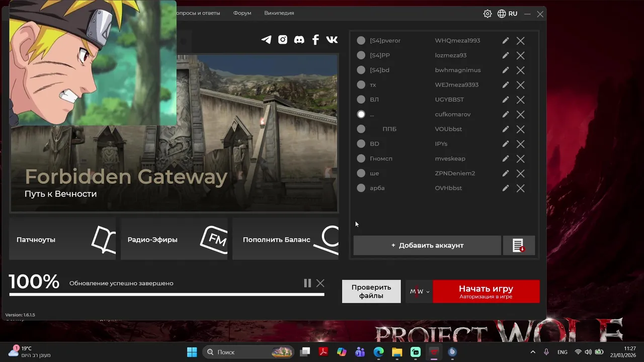This screenshot has height=362, width=644.
Task: Select the [S4]PP account radio button
Action: click(x=361, y=55)
